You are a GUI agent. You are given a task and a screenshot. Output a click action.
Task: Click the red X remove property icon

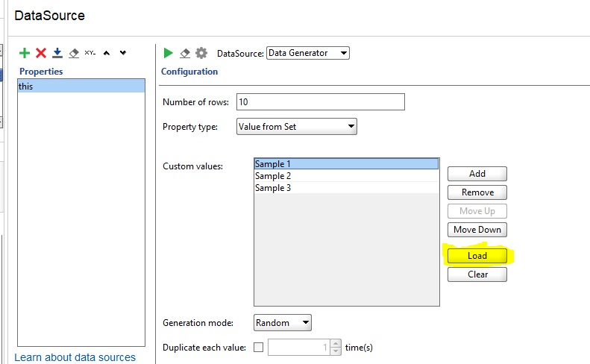tap(41, 53)
